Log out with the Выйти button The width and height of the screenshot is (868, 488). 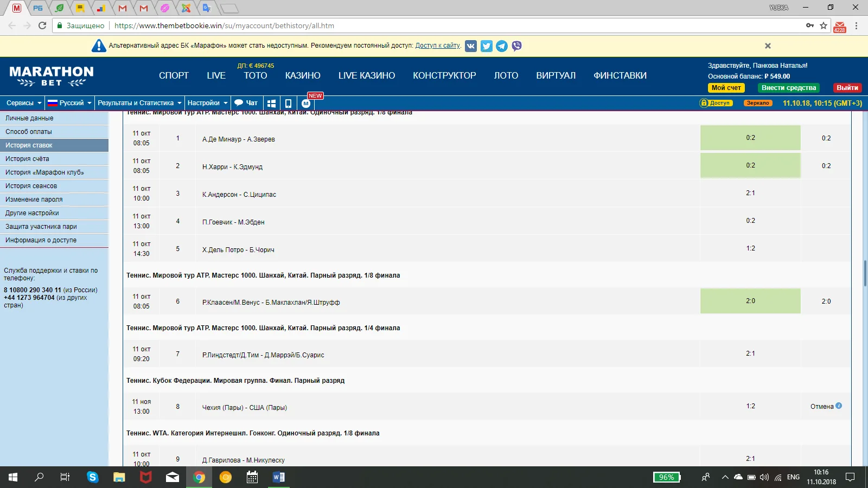847,88
